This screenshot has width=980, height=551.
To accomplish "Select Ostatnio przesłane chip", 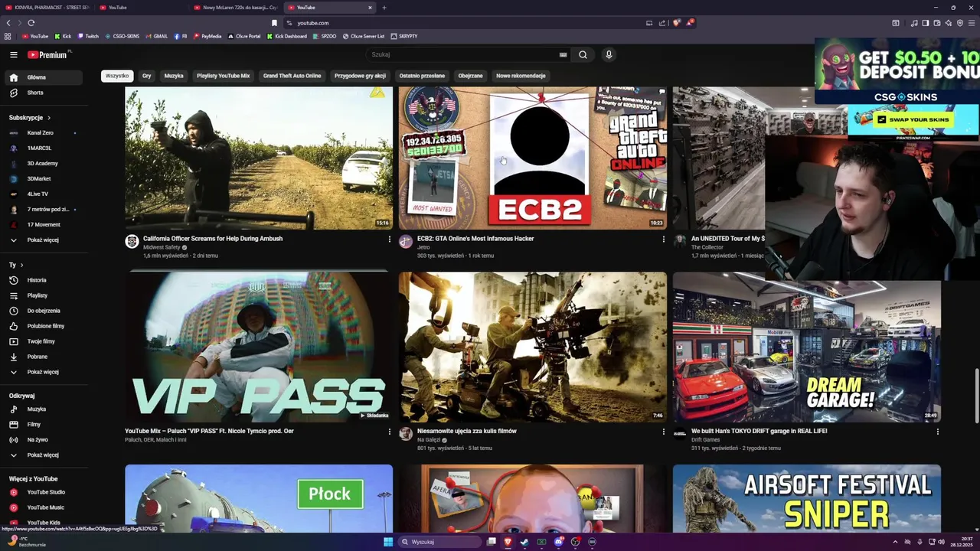I will [x=422, y=76].
